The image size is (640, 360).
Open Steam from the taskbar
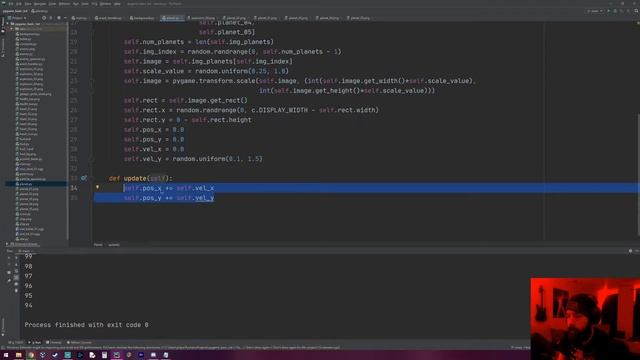coord(55,355)
